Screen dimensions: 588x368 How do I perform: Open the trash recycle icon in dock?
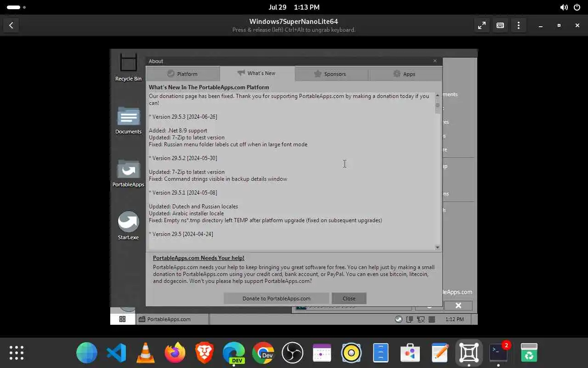coord(529,353)
